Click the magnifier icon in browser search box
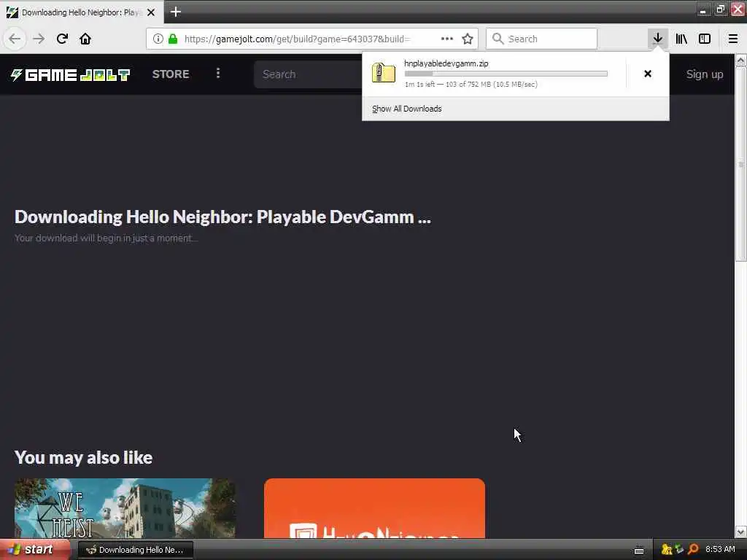This screenshot has width=747, height=560. point(498,39)
